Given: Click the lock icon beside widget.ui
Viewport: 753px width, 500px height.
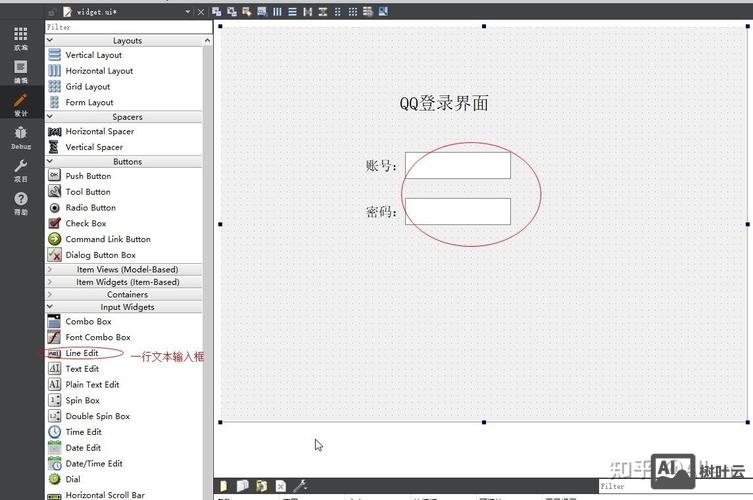Looking at the screenshot, I should (53, 12).
